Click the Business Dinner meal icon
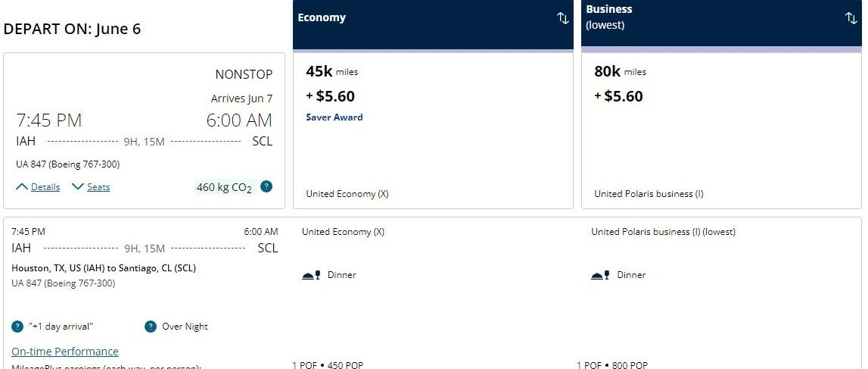This screenshot has height=369, width=868. tap(600, 275)
